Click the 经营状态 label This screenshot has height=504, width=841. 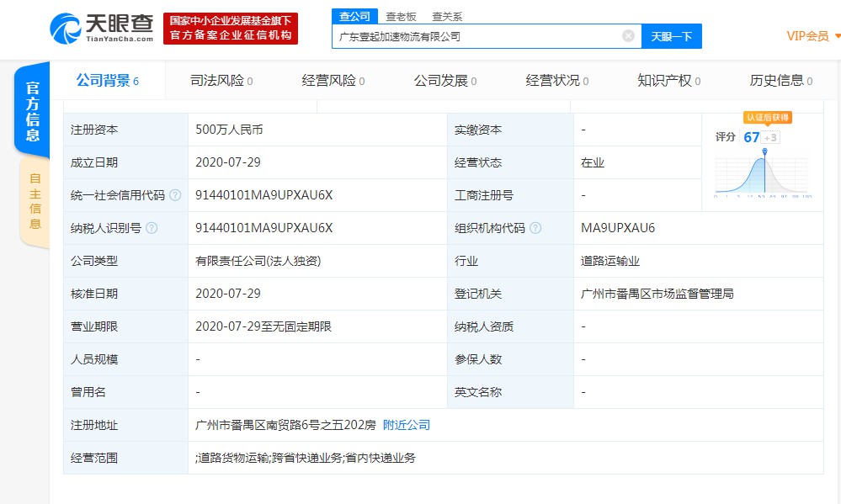pyautogui.click(x=478, y=162)
